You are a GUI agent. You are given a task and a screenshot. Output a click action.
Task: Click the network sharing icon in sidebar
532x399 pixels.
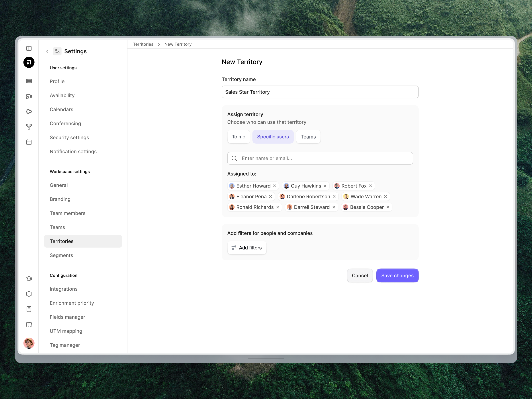click(x=29, y=127)
